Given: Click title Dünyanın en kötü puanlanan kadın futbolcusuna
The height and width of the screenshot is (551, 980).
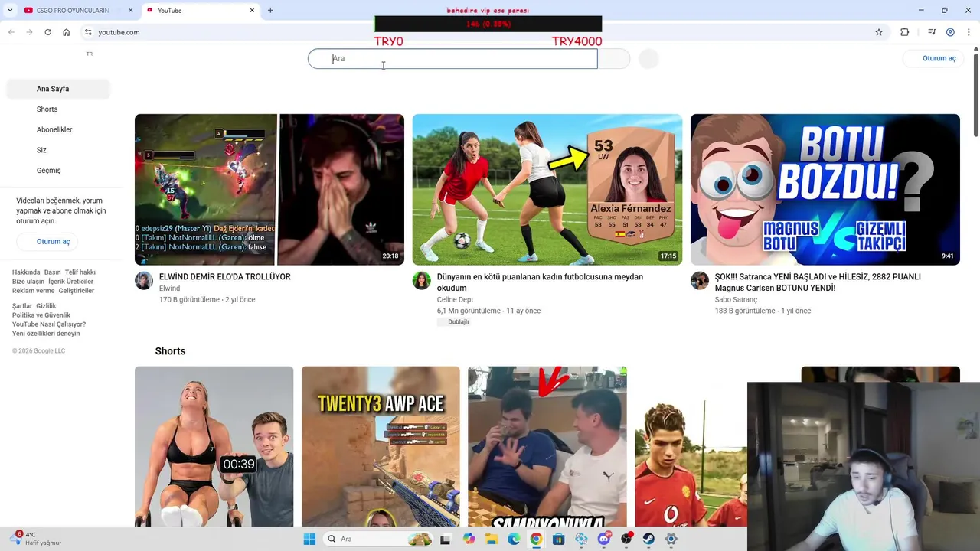Looking at the screenshot, I should point(540,282).
